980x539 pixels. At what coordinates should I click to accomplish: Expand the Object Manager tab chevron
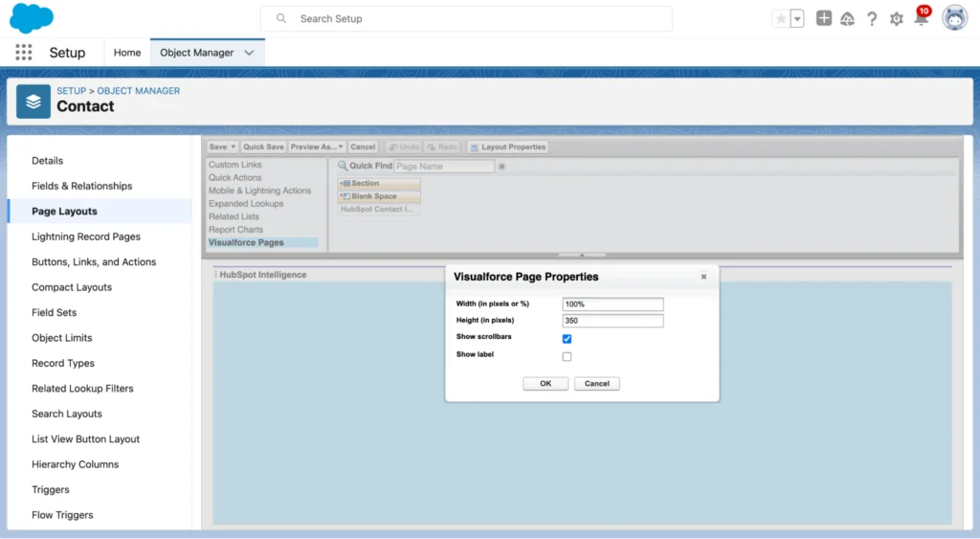click(250, 54)
